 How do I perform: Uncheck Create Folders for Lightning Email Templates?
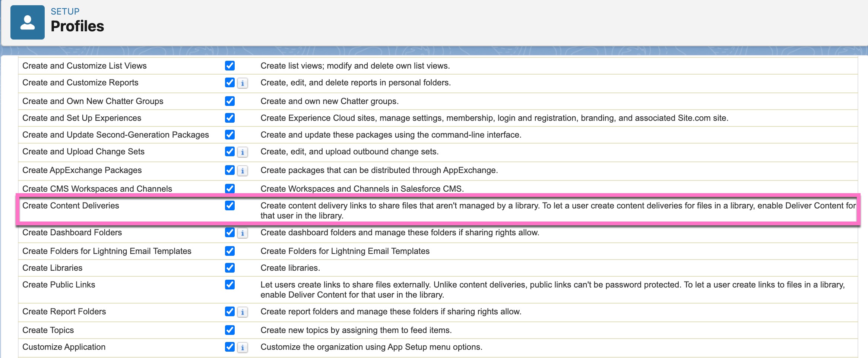[230, 251]
